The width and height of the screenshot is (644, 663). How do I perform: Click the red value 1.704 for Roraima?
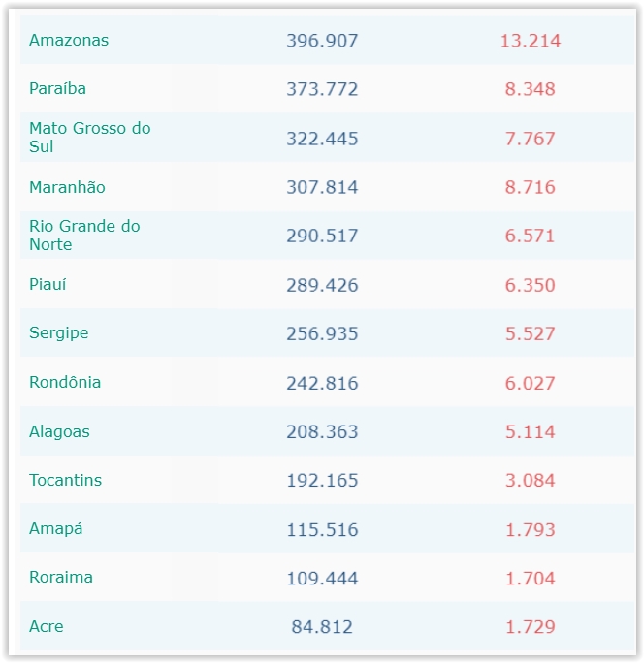click(531, 579)
